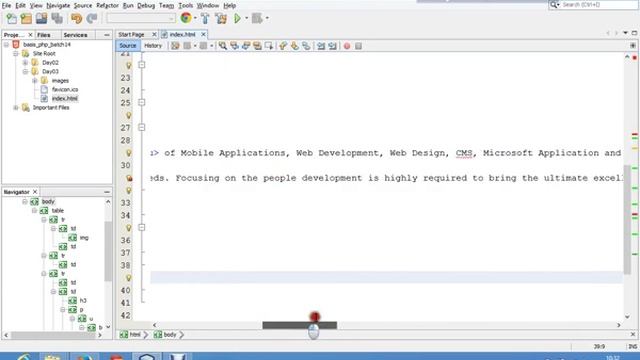Click the editor vertical scrollbar thumb

tap(627, 220)
